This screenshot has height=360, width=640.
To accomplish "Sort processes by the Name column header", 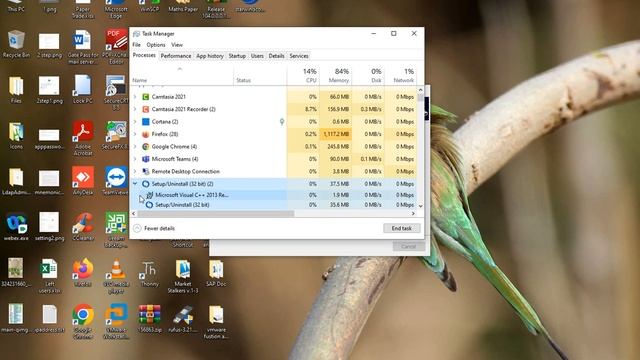I will (182, 75).
